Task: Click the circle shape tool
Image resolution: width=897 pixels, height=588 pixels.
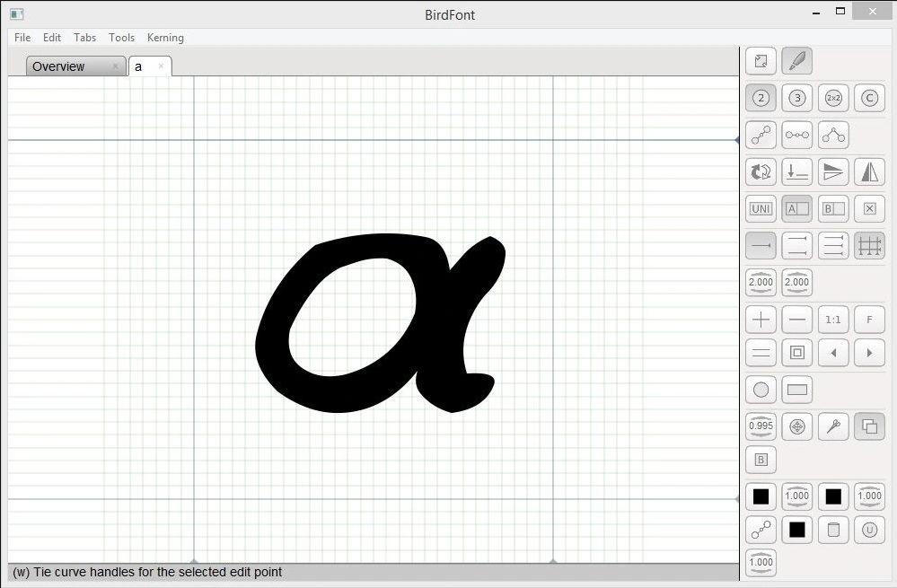Action: (761, 390)
